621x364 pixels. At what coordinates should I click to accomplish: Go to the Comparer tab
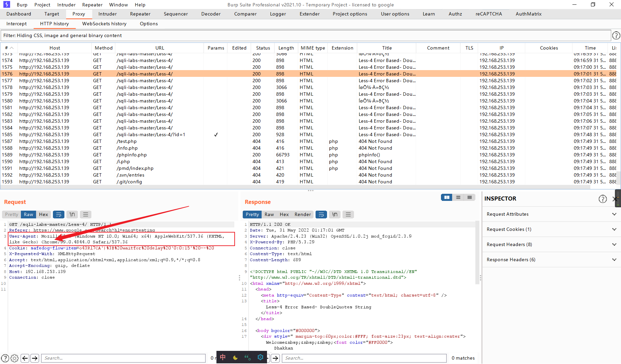click(245, 14)
